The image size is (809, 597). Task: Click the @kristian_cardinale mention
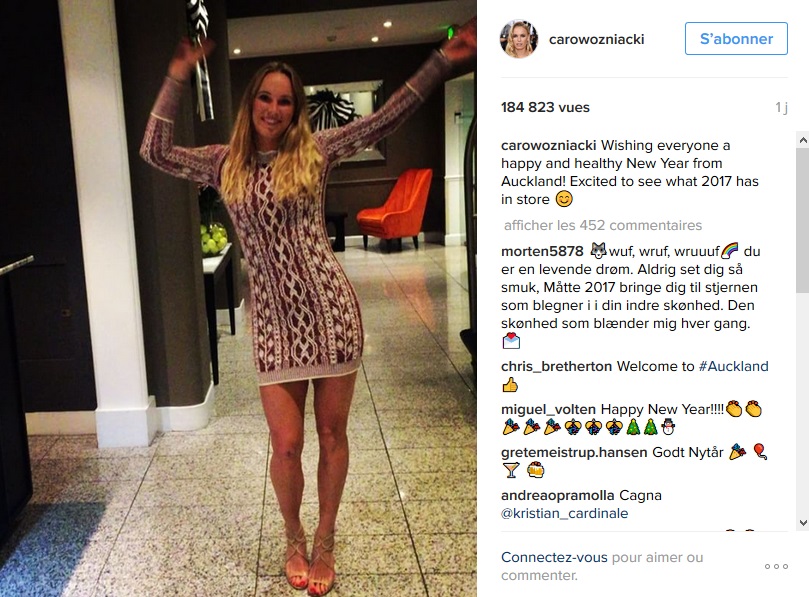click(x=564, y=513)
